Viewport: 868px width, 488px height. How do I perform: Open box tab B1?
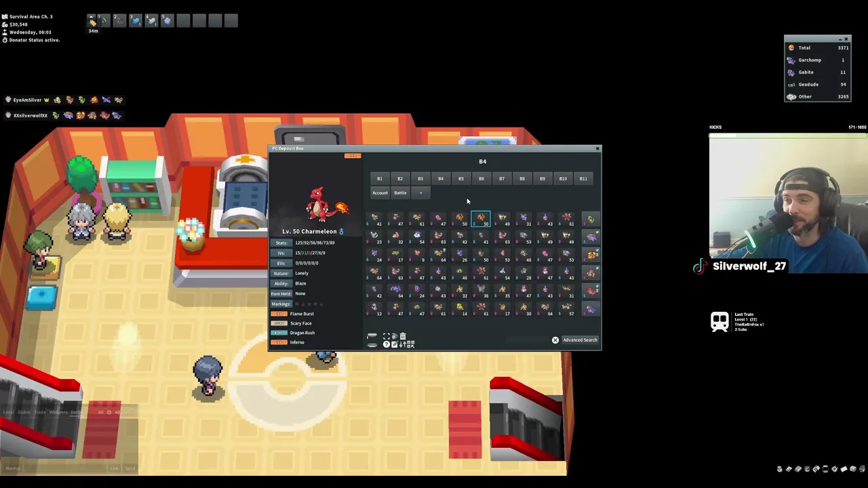click(x=380, y=178)
